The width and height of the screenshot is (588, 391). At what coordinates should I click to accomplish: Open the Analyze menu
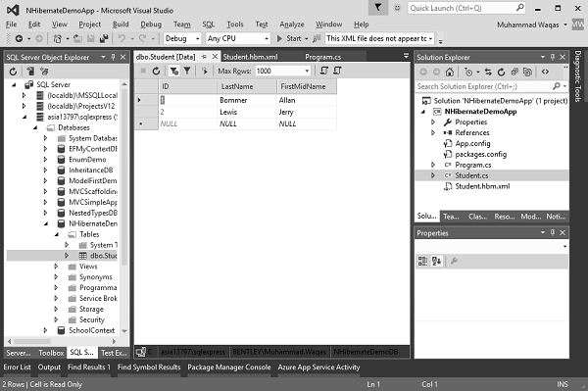pyautogui.click(x=292, y=24)
